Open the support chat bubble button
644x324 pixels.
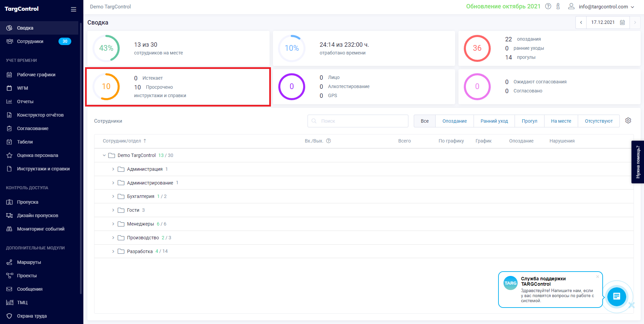617,296
